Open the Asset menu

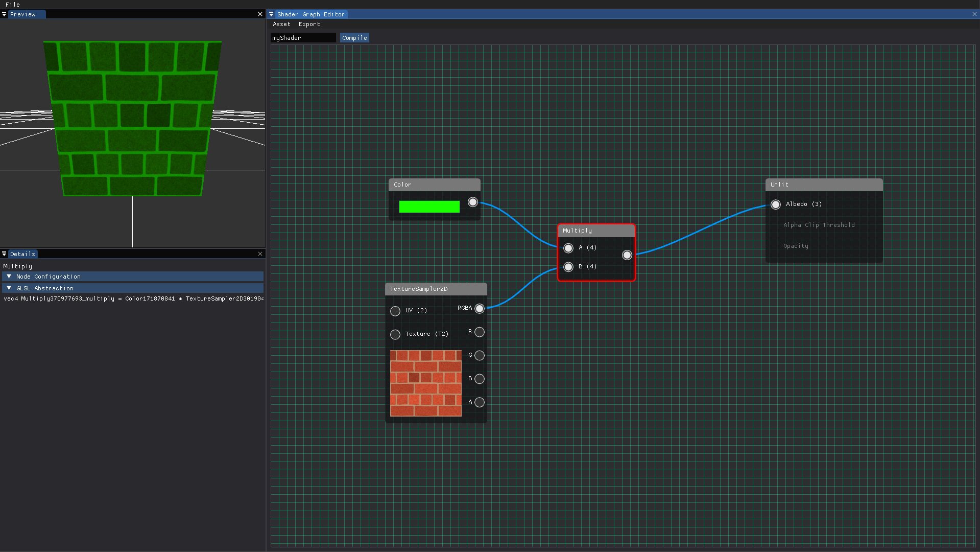[281, 24]
